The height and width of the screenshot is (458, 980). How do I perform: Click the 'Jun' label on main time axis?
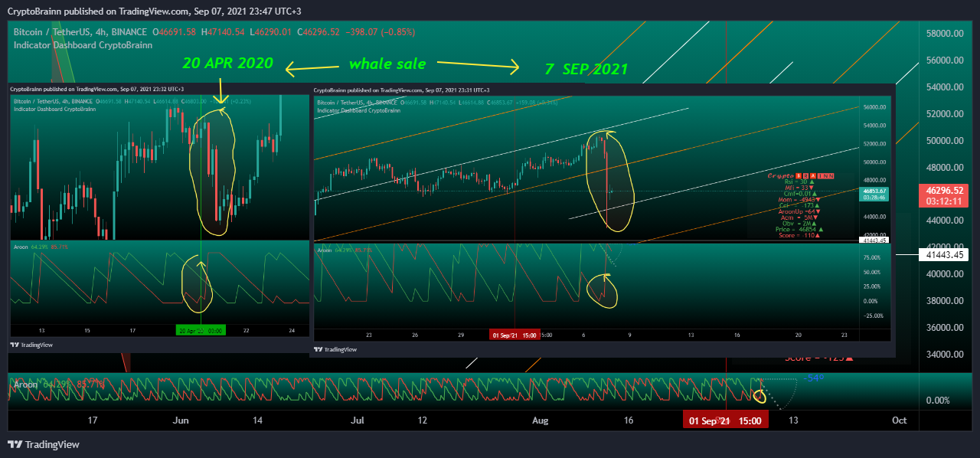181,420
